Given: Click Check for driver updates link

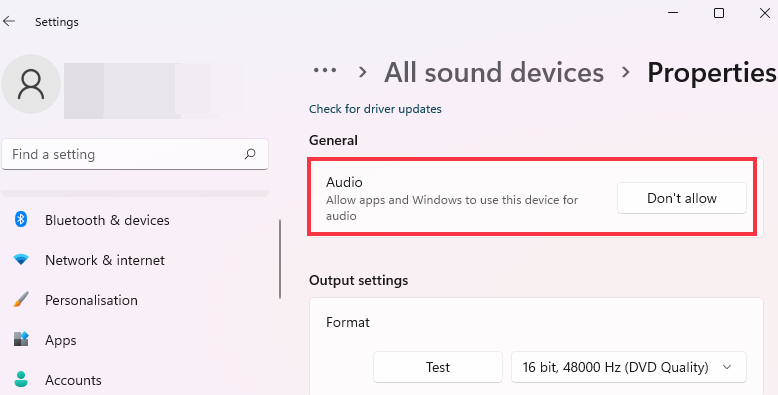Looking at the screenshot, I should [375, 109].
